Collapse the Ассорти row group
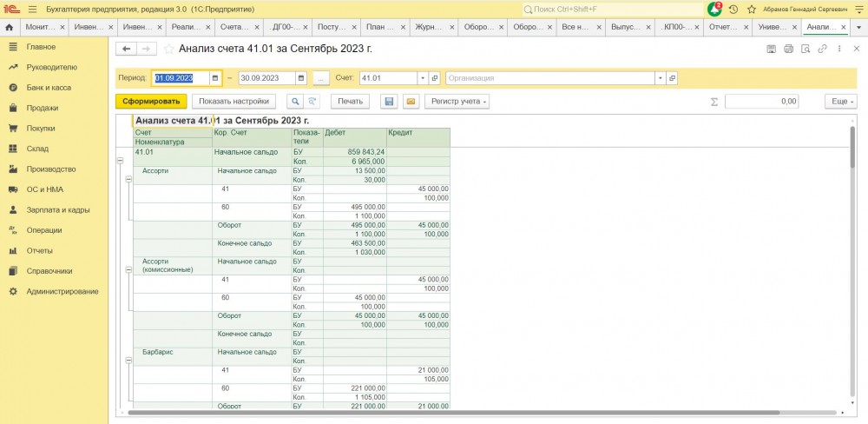 pos(128,179)
